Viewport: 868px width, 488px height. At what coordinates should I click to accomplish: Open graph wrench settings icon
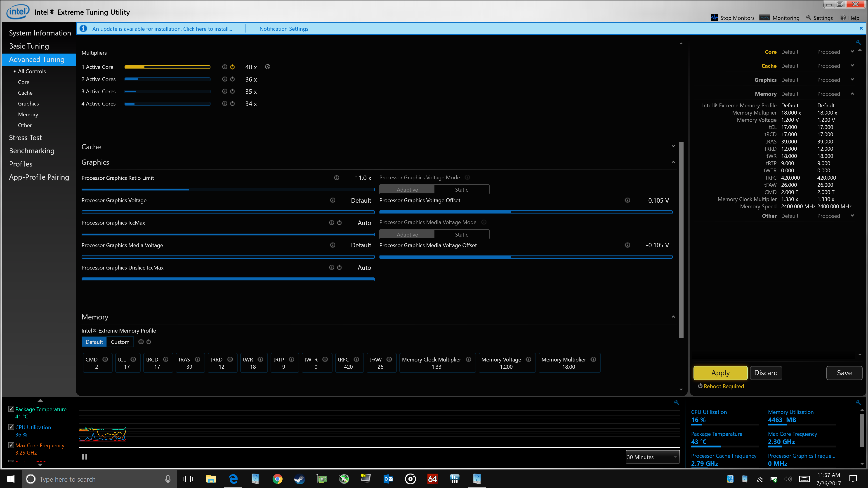pyautogui.click(x=676, y=402)
